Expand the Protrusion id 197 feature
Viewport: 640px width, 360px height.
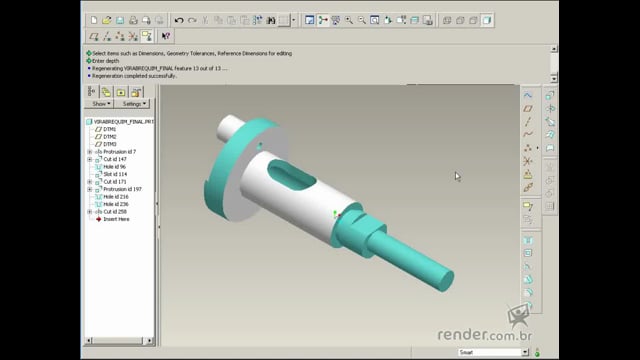click(x=89, y=189)
